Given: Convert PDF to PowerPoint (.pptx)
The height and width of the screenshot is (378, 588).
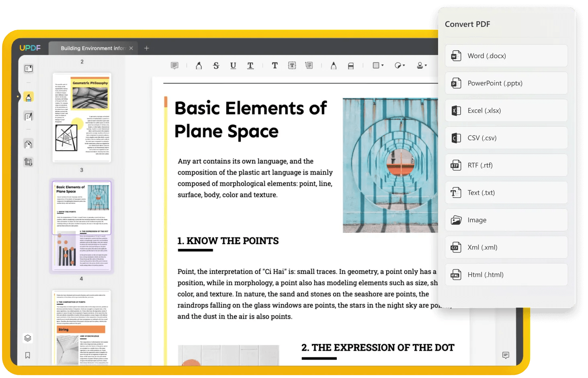Looking at the screenshot, I should tap(506, 83).
